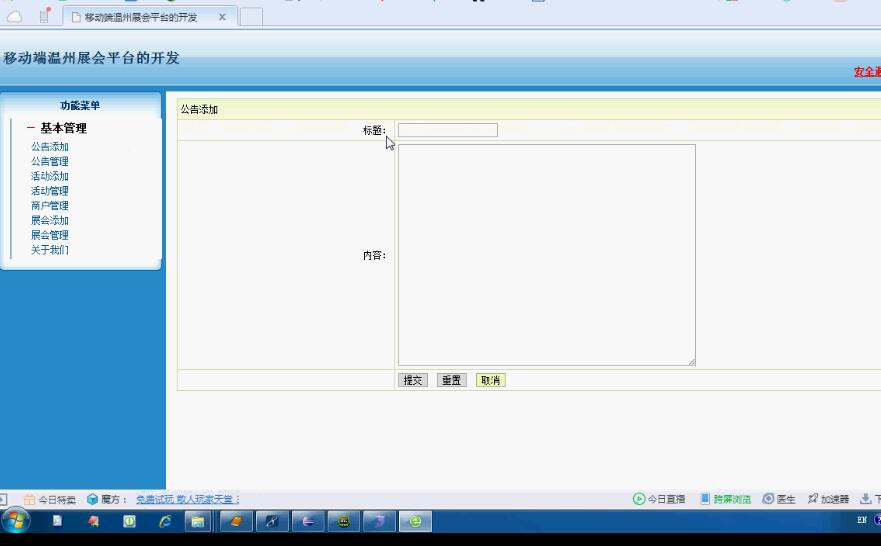
Task: Open the 加速器 accelerator tool
Action: pos(828,499)
